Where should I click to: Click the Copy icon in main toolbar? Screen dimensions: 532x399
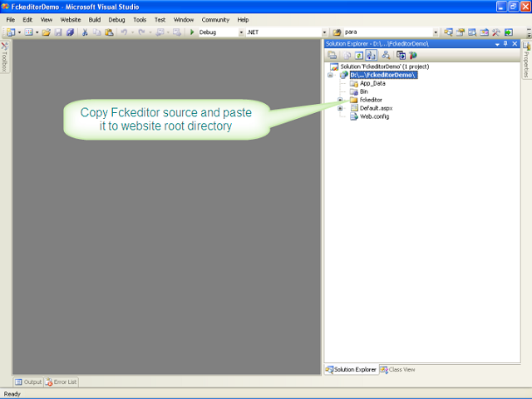97,32
